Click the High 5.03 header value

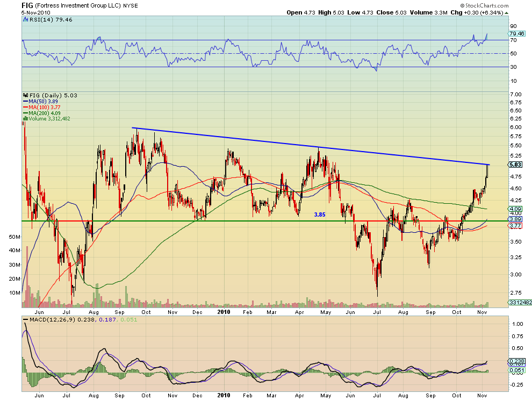click(331, 12)
